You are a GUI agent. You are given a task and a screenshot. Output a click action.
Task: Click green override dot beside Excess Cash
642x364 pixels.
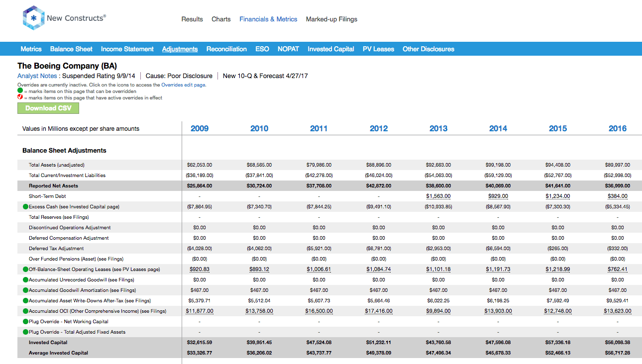pos(25,206)
